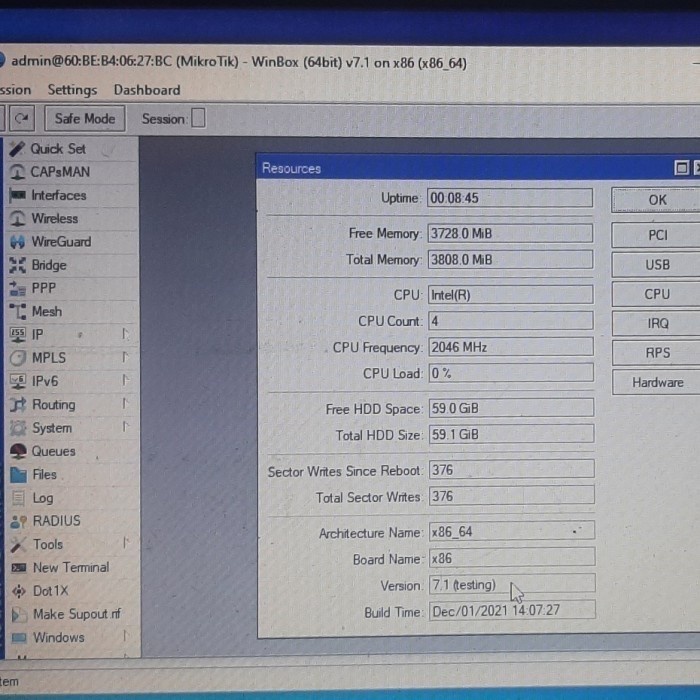
Task: Expand the IP submenu arrow
Action: point(125,334)
